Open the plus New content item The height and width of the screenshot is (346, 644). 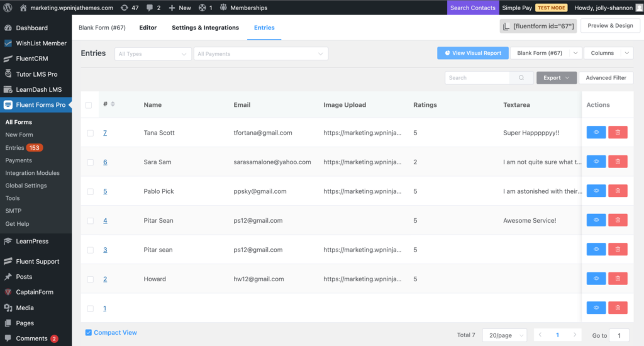[180, 8]
